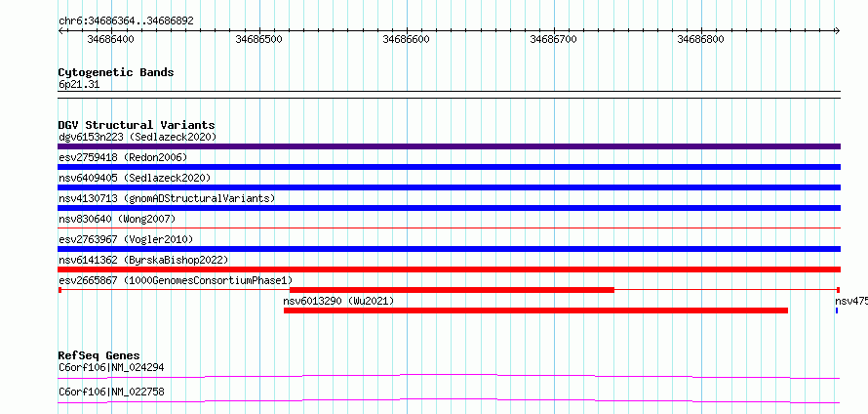Click the dark purple dgv6153n223 variant bar
Screen dimensions: 868x414
click(x=449, y=146)
